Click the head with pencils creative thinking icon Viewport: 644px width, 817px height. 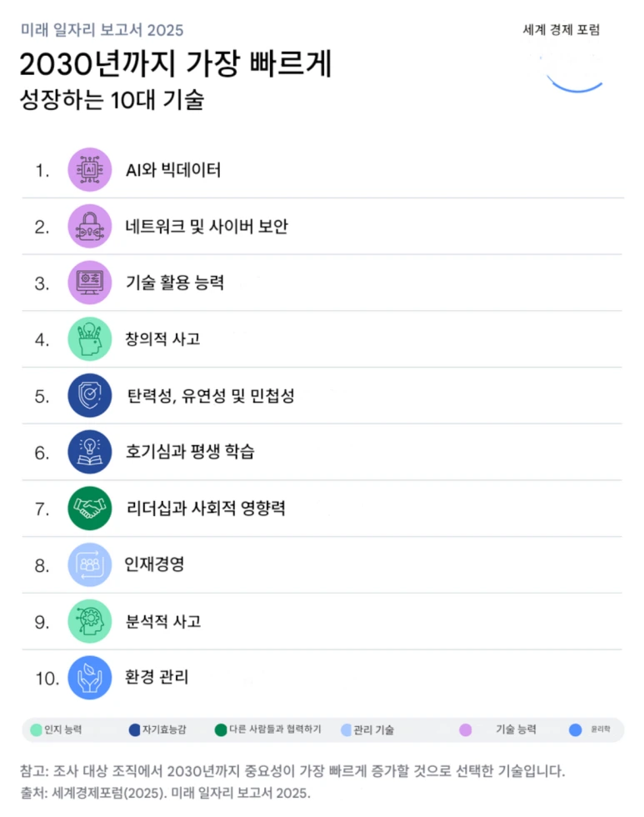click(x=89, y=338)
